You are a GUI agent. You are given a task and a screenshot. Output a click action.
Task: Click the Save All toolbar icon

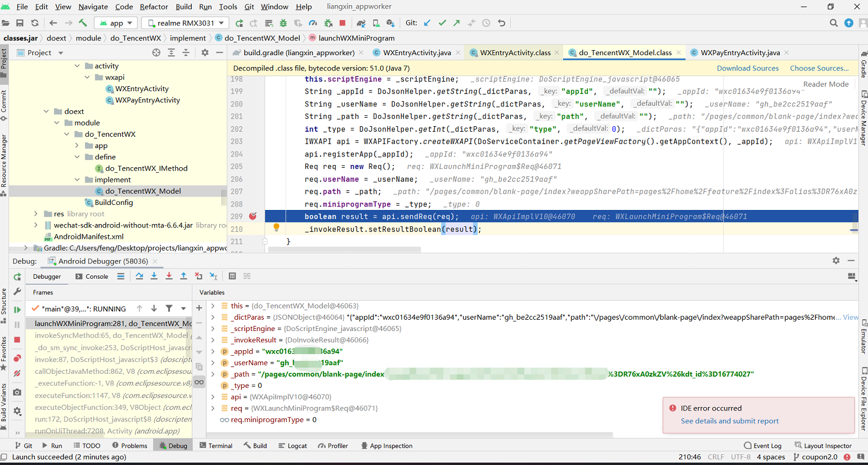(x=20, y=23)
